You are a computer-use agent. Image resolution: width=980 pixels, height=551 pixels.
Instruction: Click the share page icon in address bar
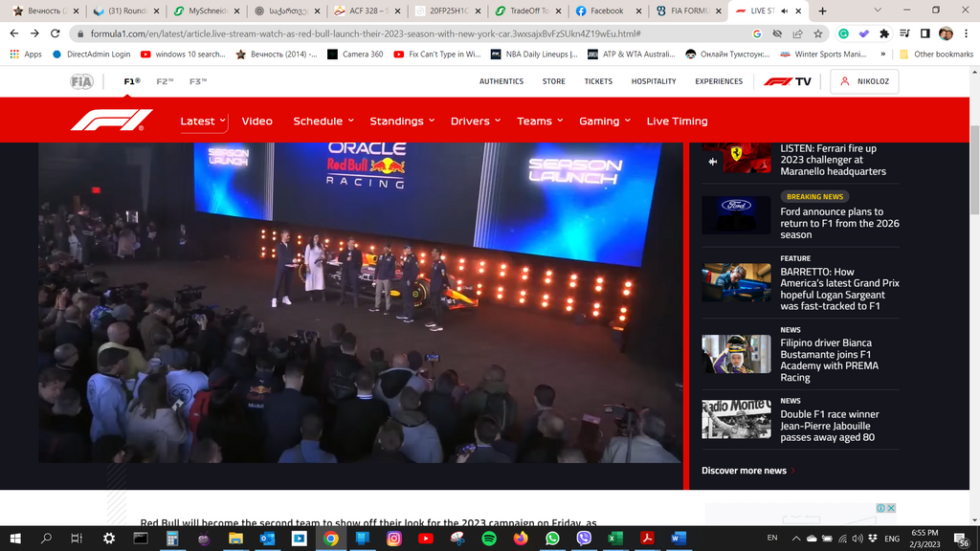pyautogui.click(x=797, y=33)
